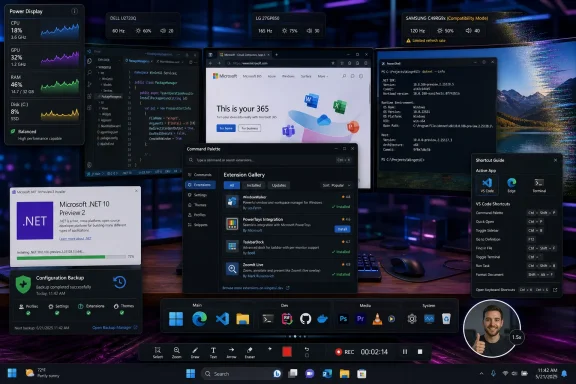Select the Eraser tool in the annotation toolbar

tap(250, 352)
